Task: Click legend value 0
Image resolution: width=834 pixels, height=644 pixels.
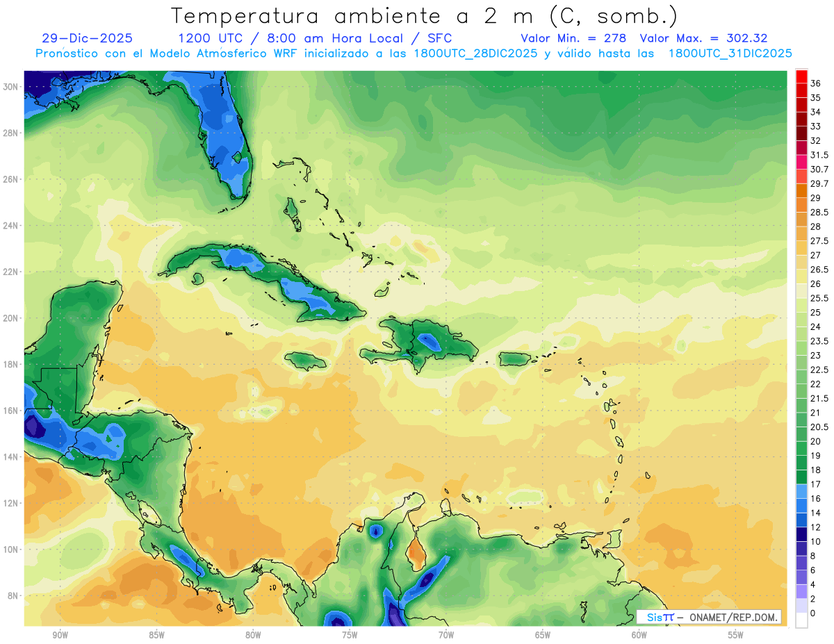Action: click(813, 613)
